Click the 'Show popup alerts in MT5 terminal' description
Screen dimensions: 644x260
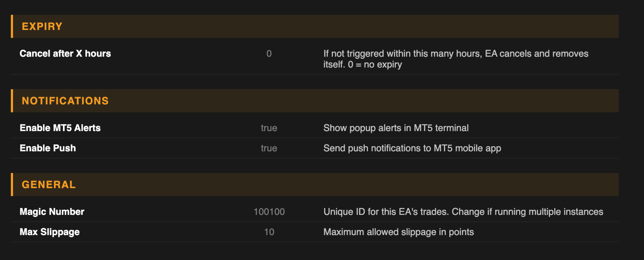396,128
